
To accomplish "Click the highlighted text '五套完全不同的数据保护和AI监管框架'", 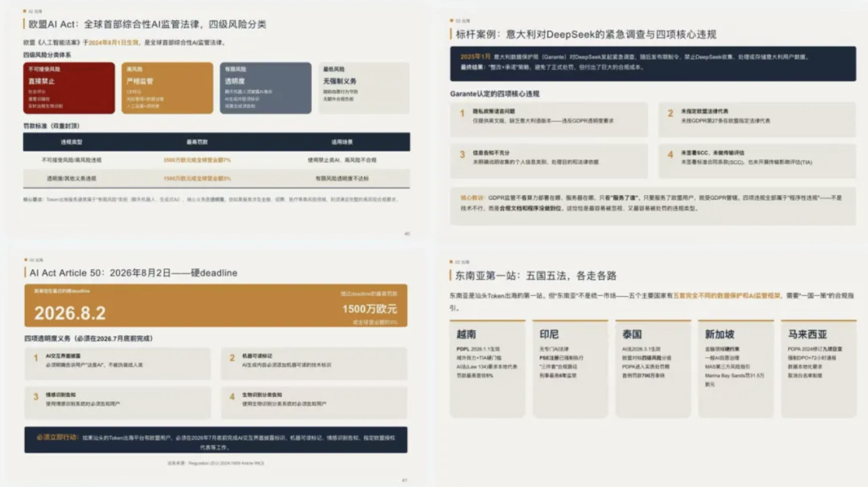I will click(727, 296).
